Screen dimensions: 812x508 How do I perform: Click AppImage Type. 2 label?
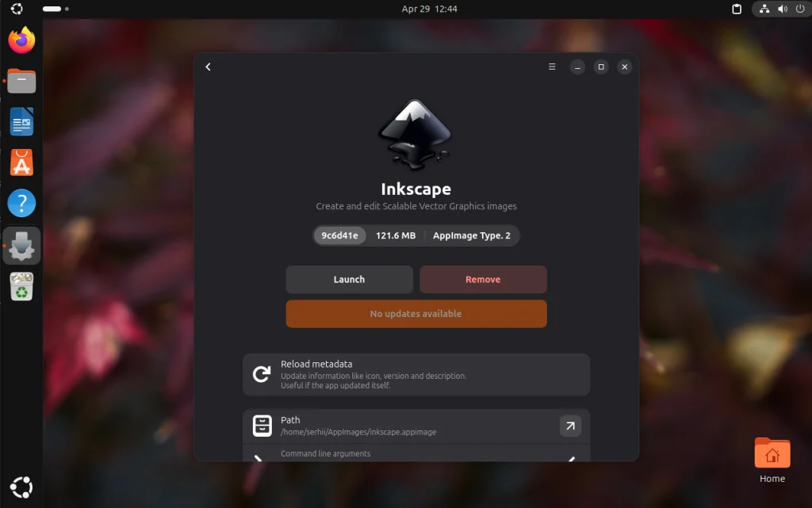(x=472, y=235)
